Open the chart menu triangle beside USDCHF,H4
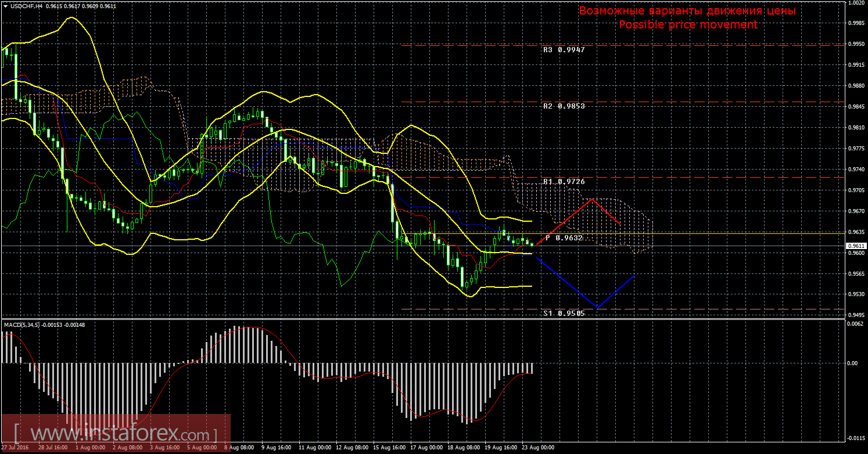 [5, 6]
